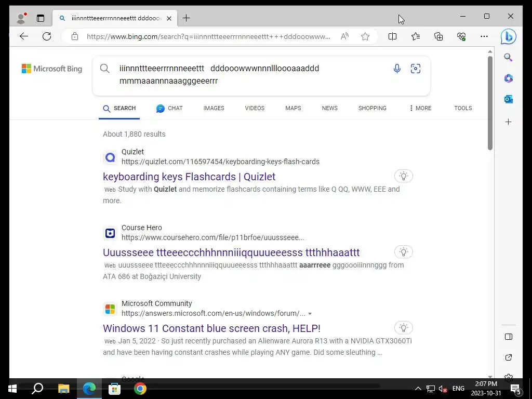Screen dimensions: 532x399
Task: Open Outlook in sidebar
Action: tap(508, 99)
